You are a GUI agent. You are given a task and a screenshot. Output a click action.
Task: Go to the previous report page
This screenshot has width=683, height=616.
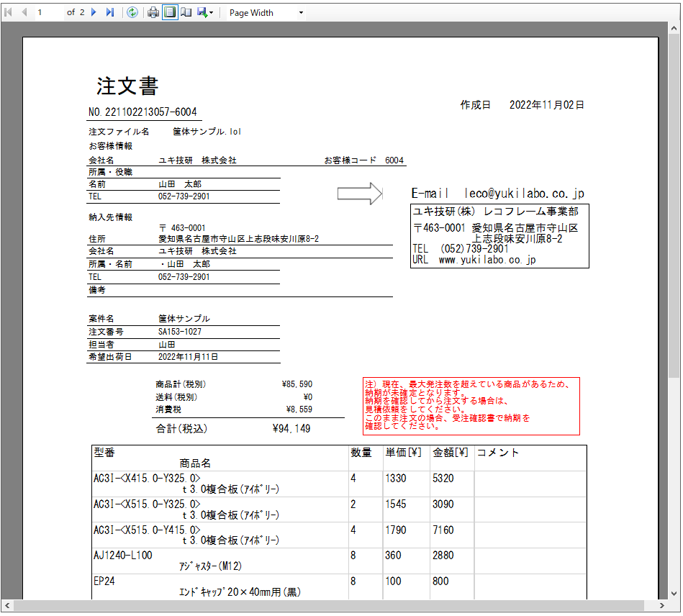(x=24, y=13)
